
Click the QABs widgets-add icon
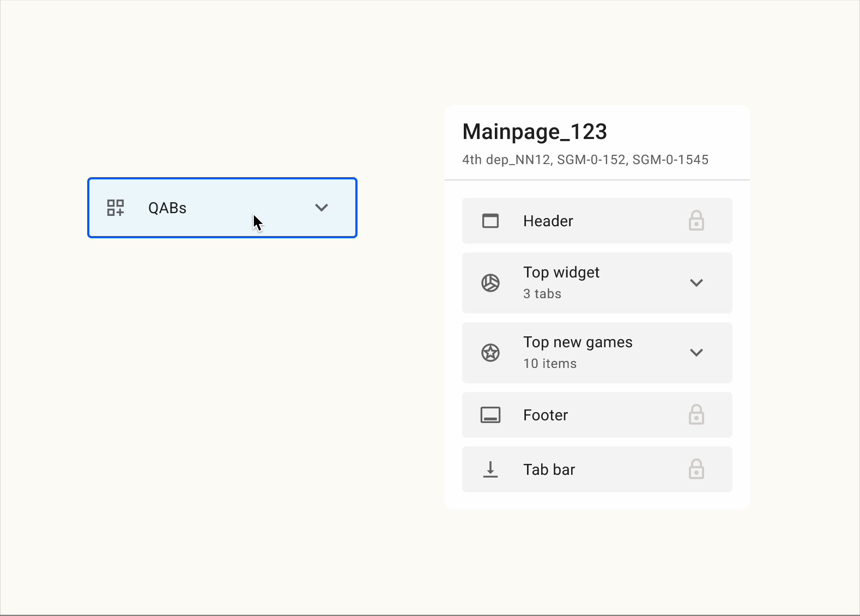[116, 208]
